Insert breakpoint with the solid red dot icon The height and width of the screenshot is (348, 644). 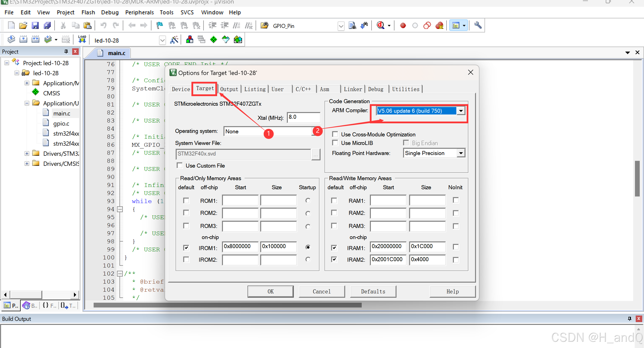403,25
